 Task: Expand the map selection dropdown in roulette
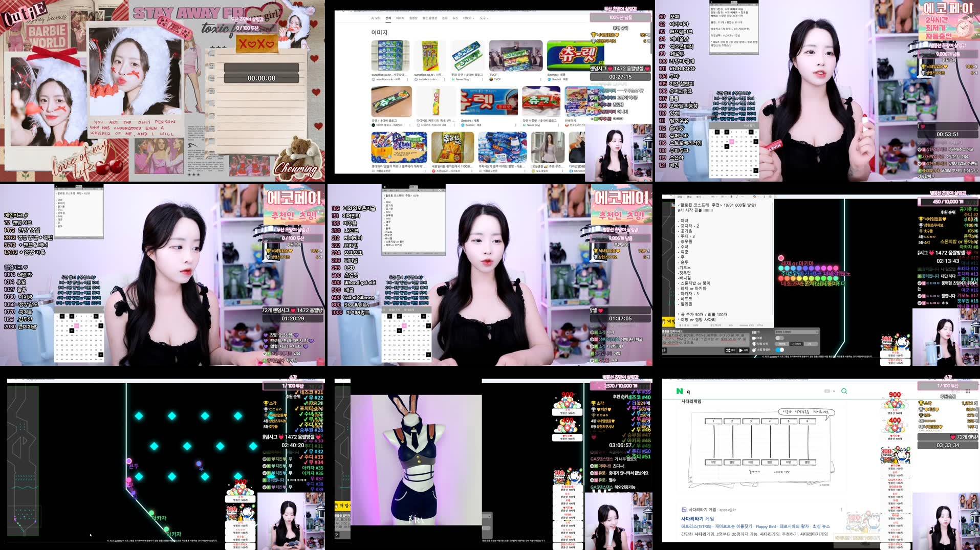click(796, 332)
